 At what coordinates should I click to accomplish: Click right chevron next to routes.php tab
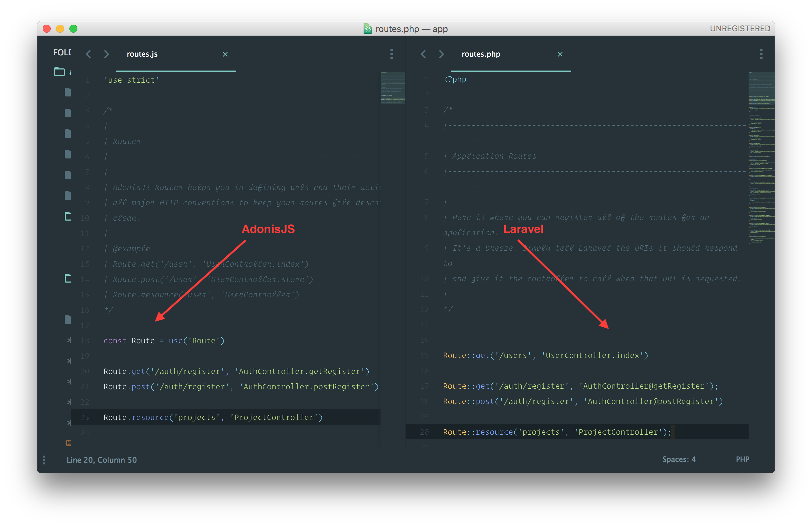[441, 54]
